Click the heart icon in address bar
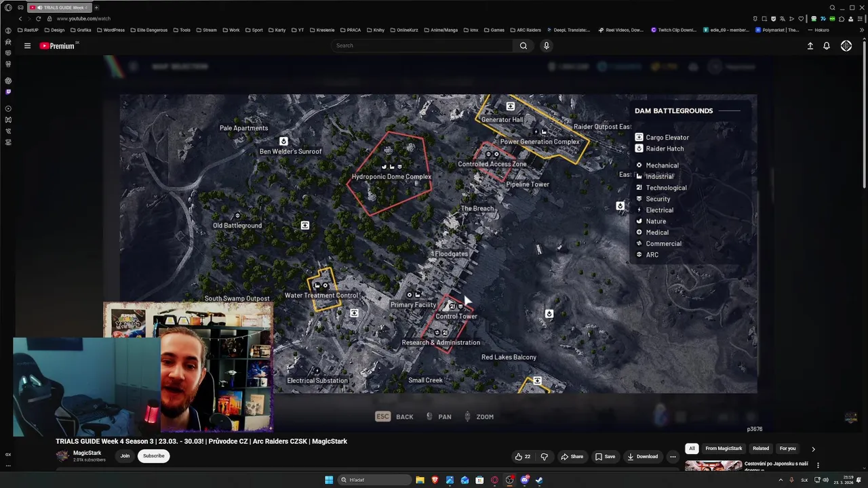 click(x=801, y=18)
